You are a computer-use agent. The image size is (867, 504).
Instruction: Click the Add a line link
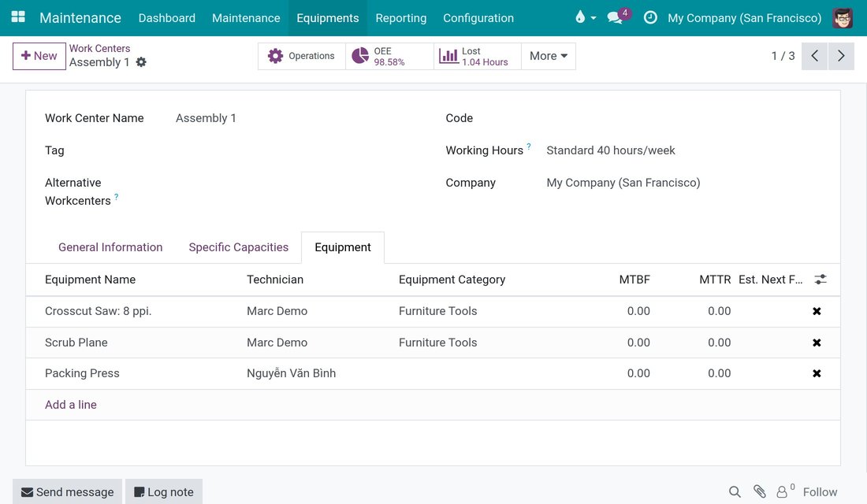coord(71,405)
